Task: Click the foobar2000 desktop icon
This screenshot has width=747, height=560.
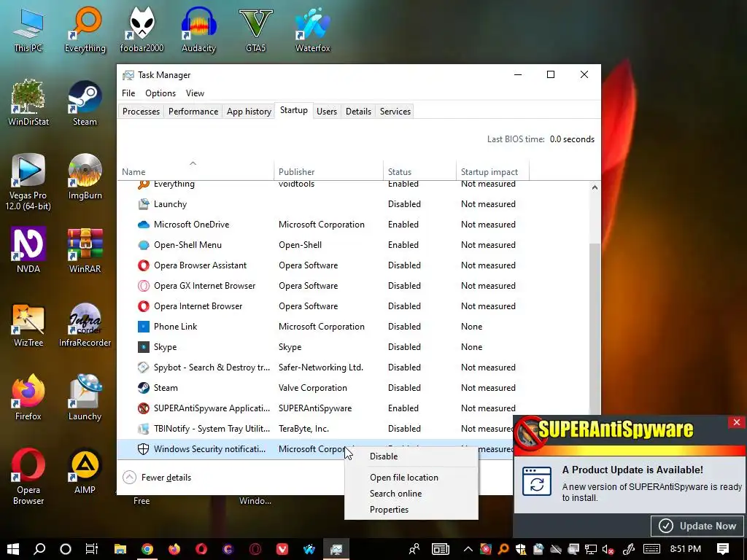Action: (x=142, y=31)
